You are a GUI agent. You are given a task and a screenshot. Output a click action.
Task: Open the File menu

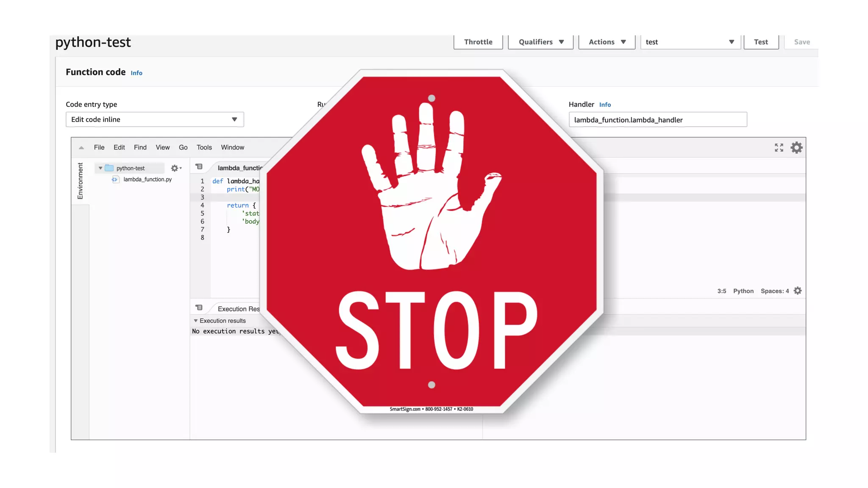99,147
